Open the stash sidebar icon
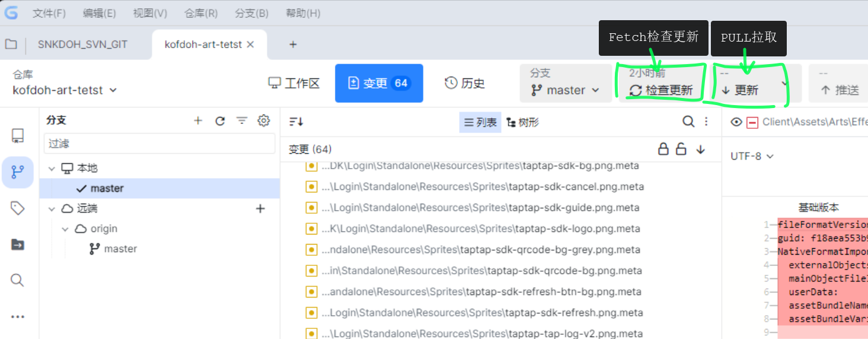The width and height of the screenshot is (868, 339). pyautogui.click(x=18, y=245)
